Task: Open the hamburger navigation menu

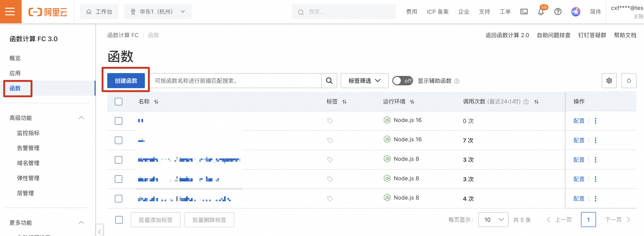Action: (x=10, y=12)
